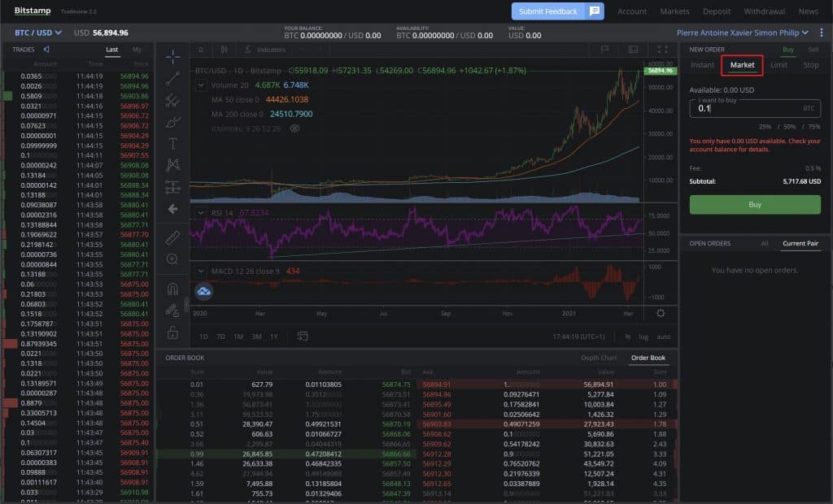Viewport: 833px width, 504px height.
Task: Select the crosshair tool
Action: [x=172, y=57]
